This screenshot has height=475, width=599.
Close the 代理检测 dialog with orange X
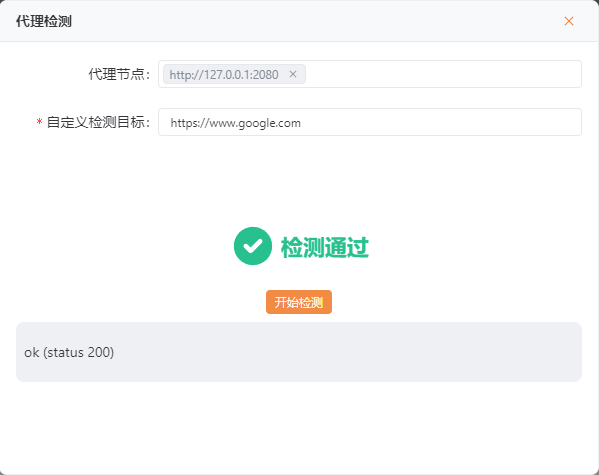[568, 21]
